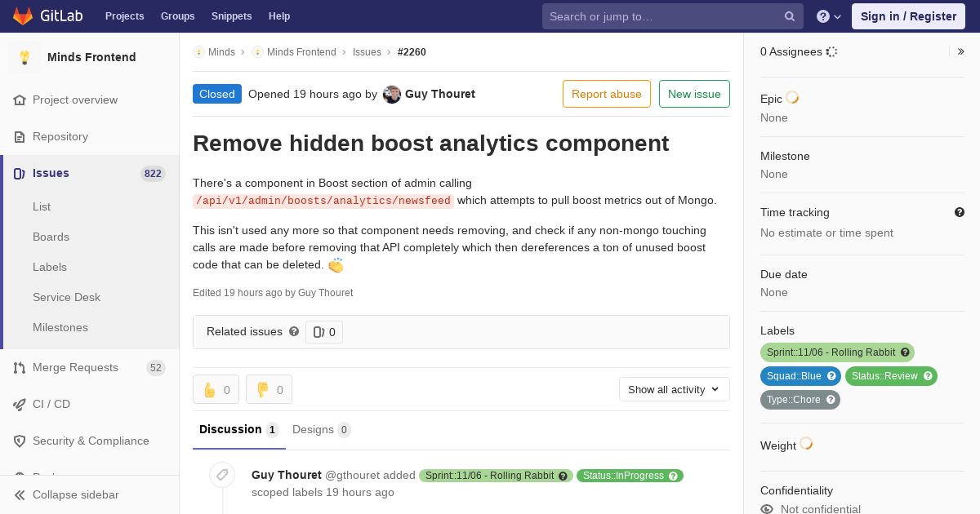Click the Issues sidebar icon
This screenshot has width=980, height=514.
(x=20, y=173)
